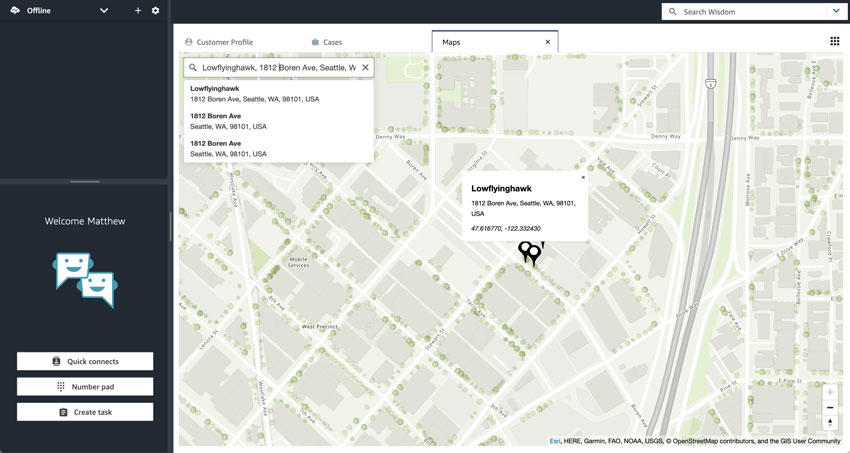Expand the Offline agent status dropdown

point(104,11)
